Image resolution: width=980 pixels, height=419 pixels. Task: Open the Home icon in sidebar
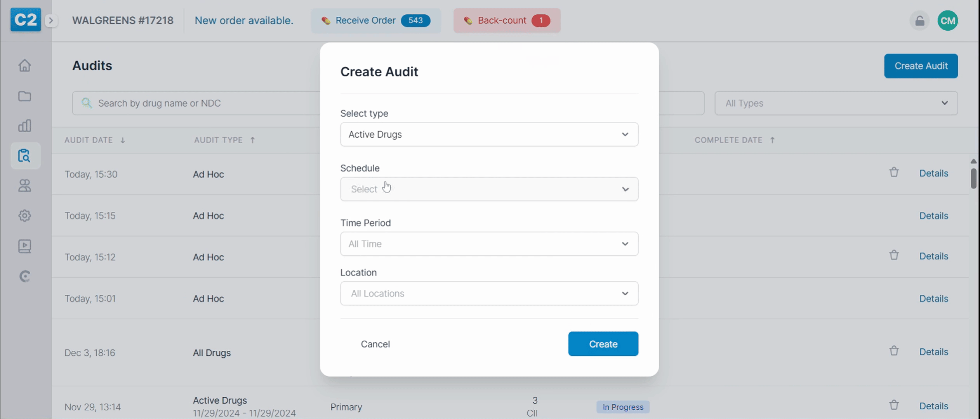click(x=24, y=65)
